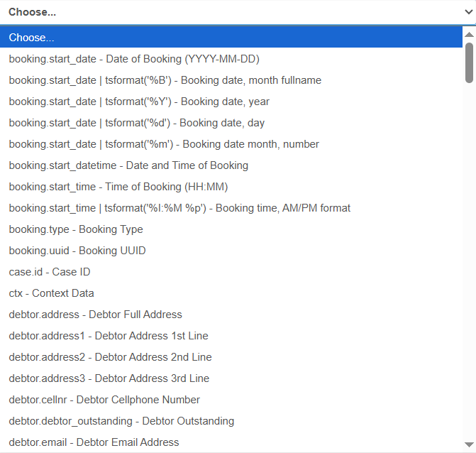Image resolution: width=476 pixels, height=453 pixels.
Task: Select Booking time AM/PM format option
Action: (x=179, y=208)
